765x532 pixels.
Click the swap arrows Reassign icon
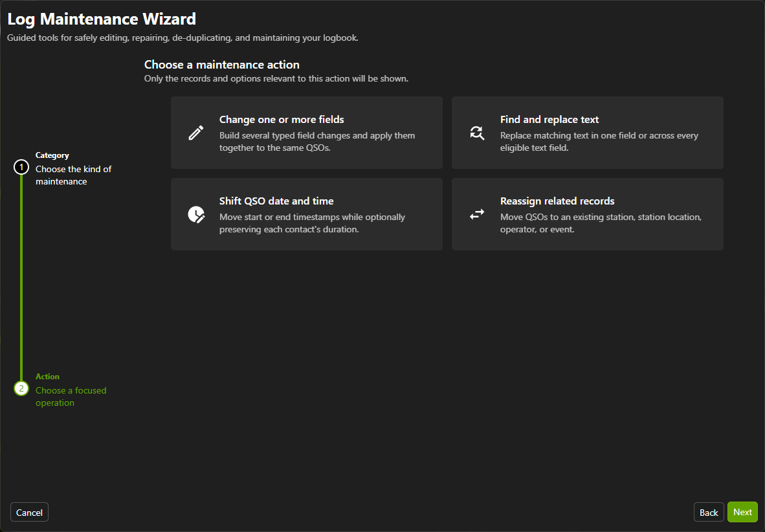[477, 214]
